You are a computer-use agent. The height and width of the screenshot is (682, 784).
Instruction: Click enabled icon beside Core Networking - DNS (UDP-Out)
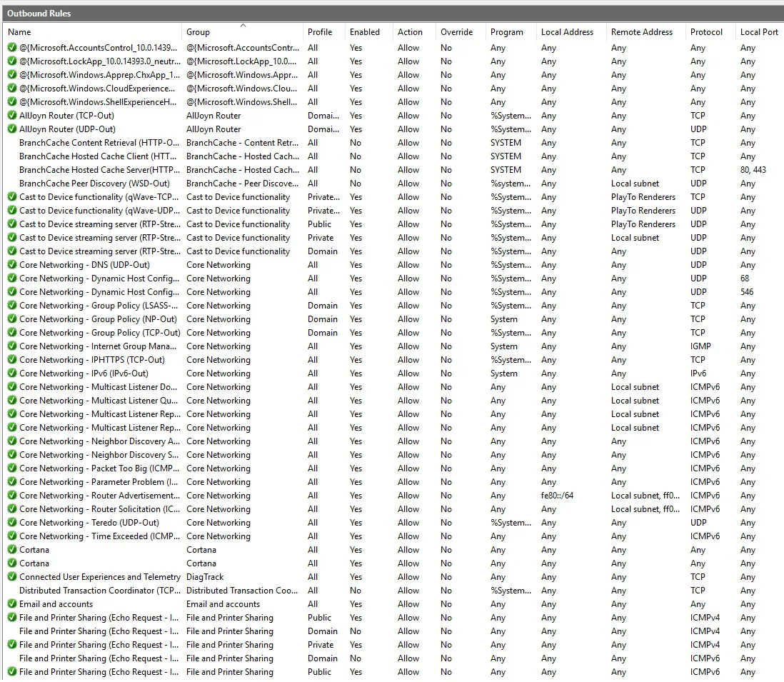click(12, 265)
